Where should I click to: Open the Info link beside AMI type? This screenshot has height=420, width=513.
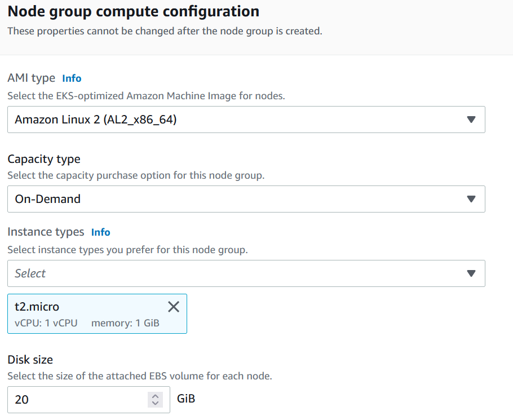point(72,78)
